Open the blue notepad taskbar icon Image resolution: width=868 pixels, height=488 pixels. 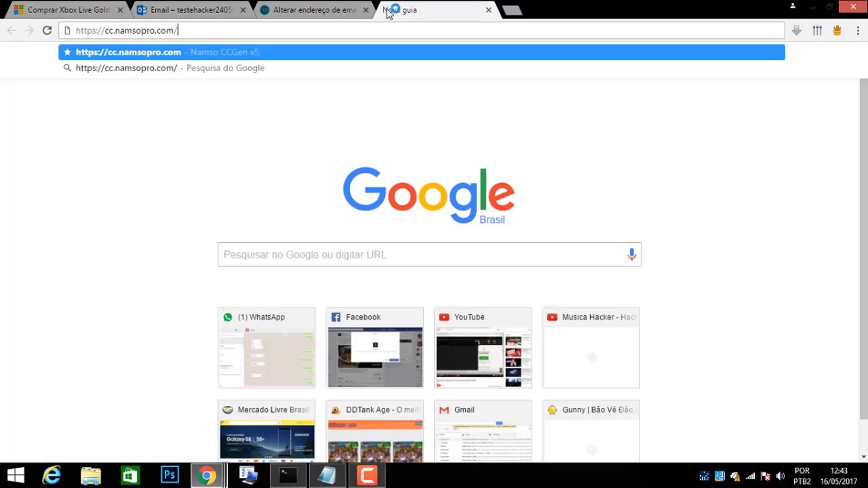click(327, 475)
